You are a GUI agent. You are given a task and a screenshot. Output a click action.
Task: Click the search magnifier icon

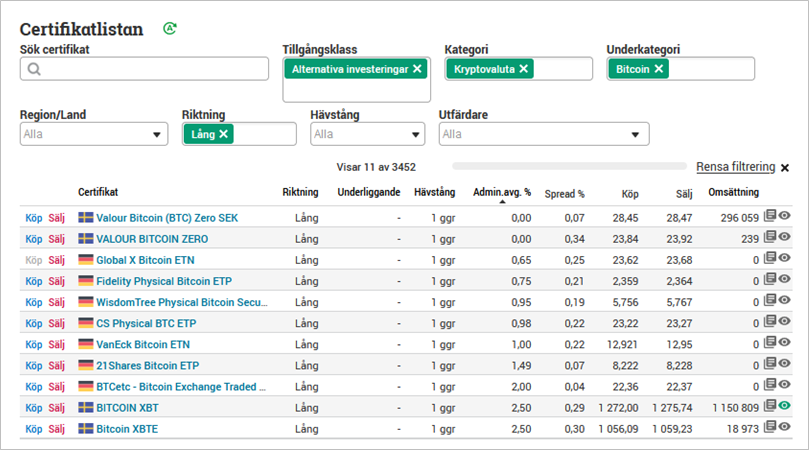coord(34,69)
